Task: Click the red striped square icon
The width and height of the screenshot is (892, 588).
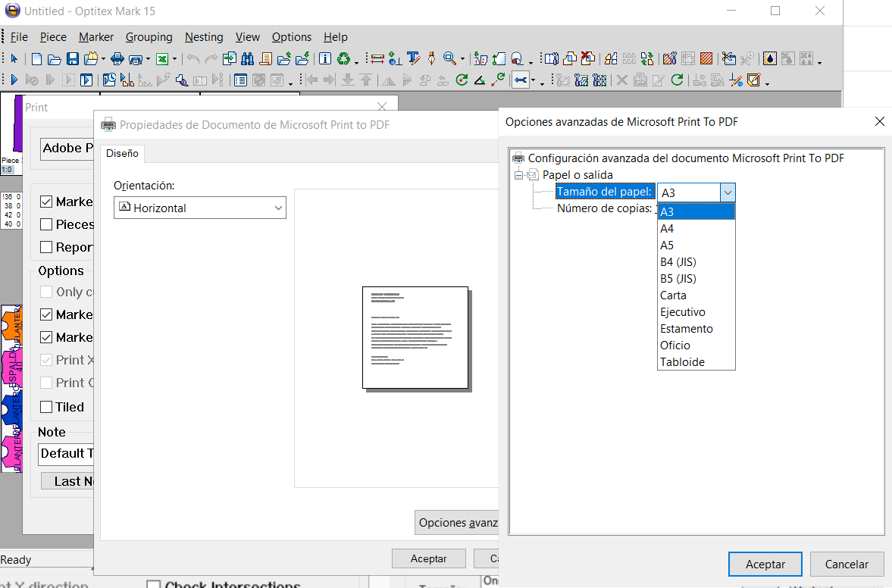Action: [x=706, y=58]
